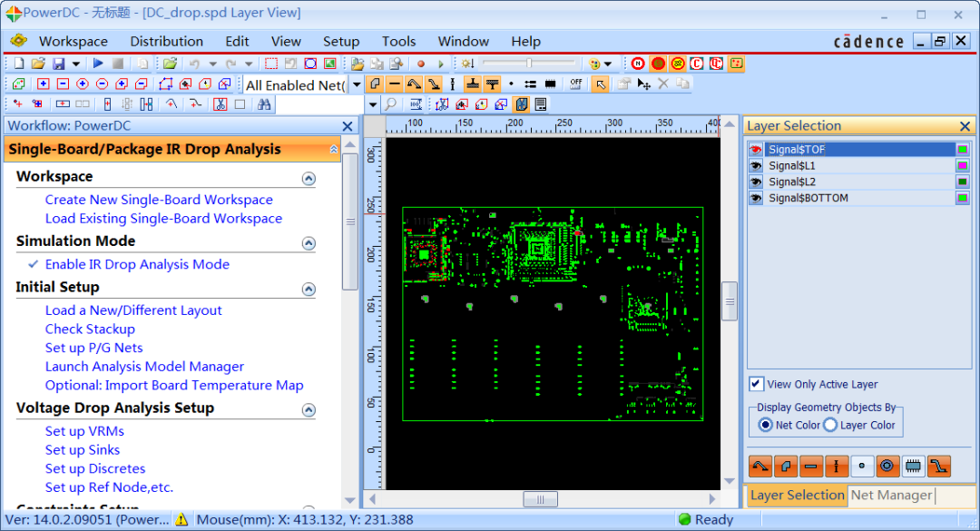Toggle concentric circle display in Layer Selection panel
980x531 pixels.
[887, 466]
